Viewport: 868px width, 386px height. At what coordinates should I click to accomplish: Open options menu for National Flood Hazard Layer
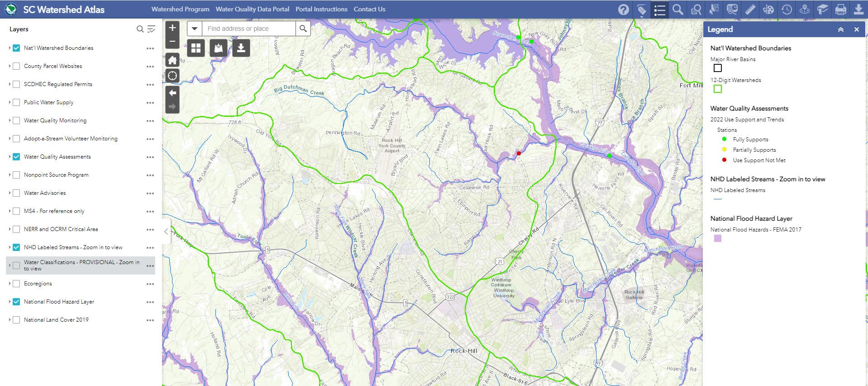point(150,302)
